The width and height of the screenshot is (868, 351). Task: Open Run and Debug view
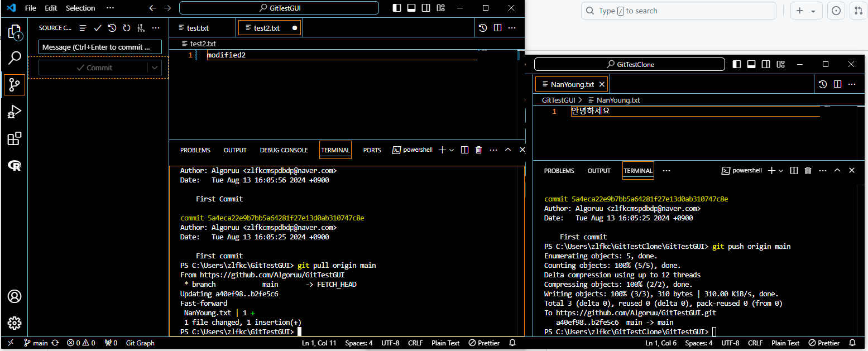[x=15, y=112]
